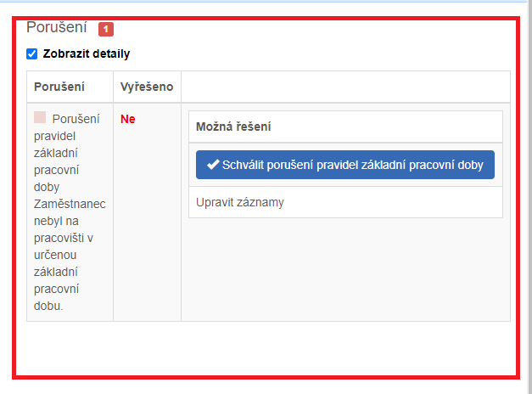Click the Zobrazit detaily label text
This screenshot has height=394, width=532.
pos(87,54)
